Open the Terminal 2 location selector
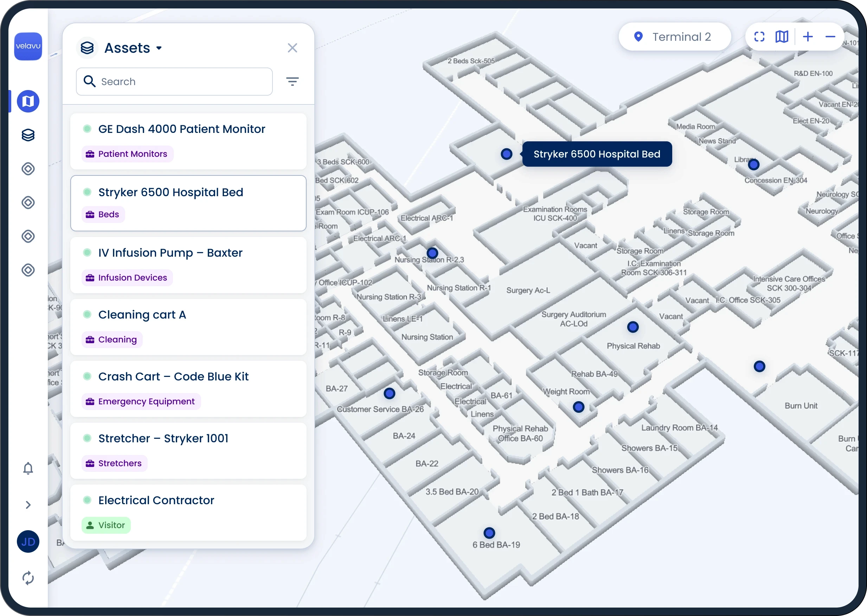Viewport: 867px width, 616px height. point(675,37)
